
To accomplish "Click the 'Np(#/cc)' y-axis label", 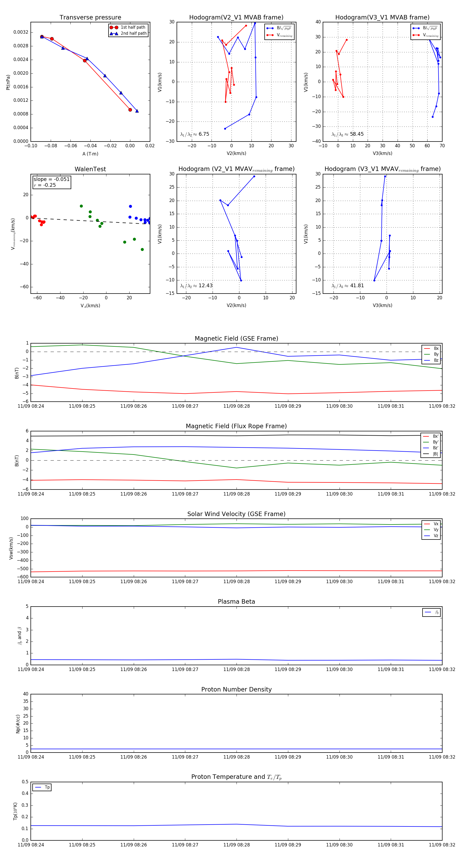I will pos(18,724).
